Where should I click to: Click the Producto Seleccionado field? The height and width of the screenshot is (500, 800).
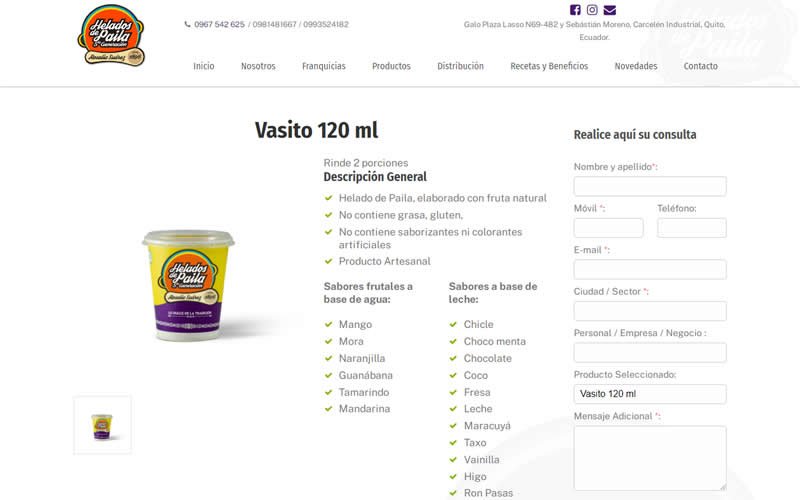tap(650, 394)
